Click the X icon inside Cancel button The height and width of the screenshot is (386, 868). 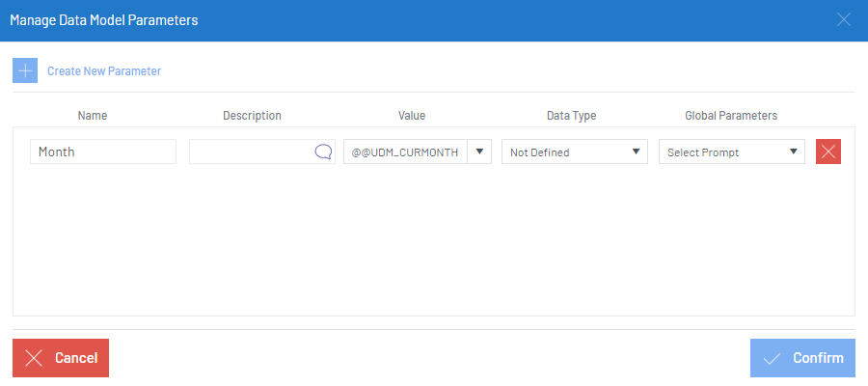(x=34, y=358)
